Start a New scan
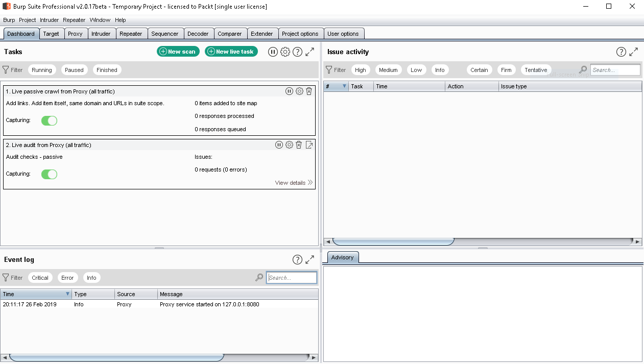The image size is (644, 364). point(178,52)
